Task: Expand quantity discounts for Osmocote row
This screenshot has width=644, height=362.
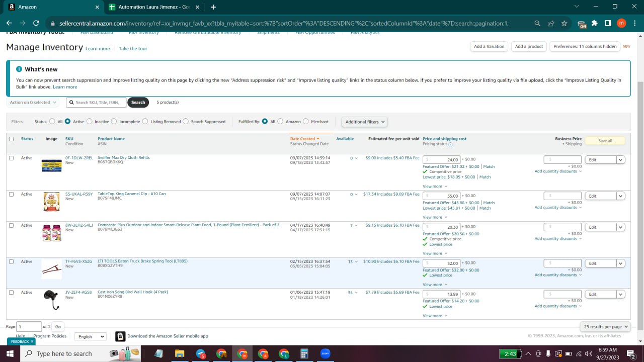Action: click(x=558, y=239)
